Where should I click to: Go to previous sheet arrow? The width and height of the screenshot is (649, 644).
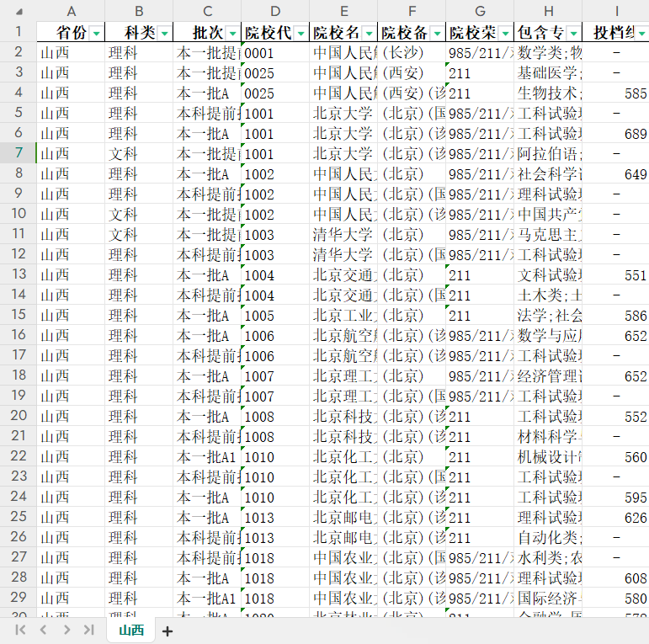coord(43,630)
